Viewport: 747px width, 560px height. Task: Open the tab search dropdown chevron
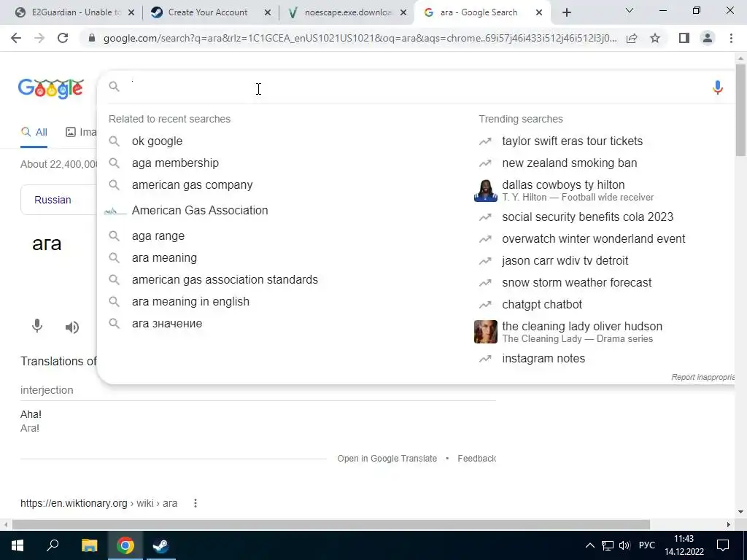click(630, 10)
